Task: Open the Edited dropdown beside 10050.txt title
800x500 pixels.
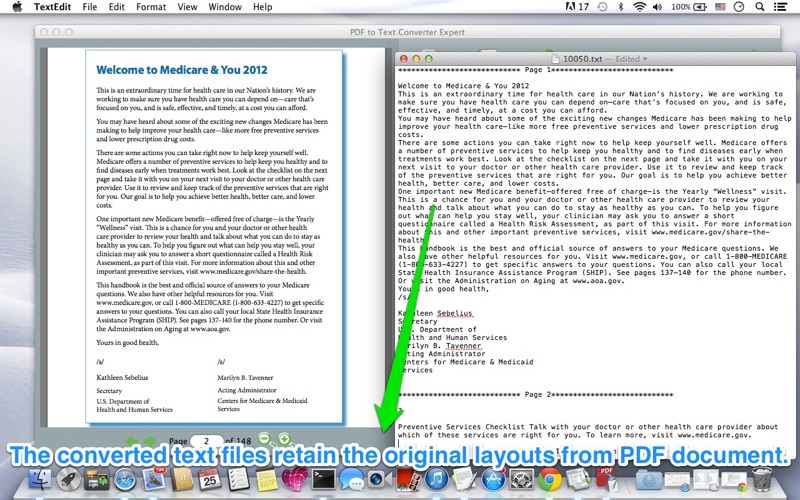Action: tap(632, 59)
